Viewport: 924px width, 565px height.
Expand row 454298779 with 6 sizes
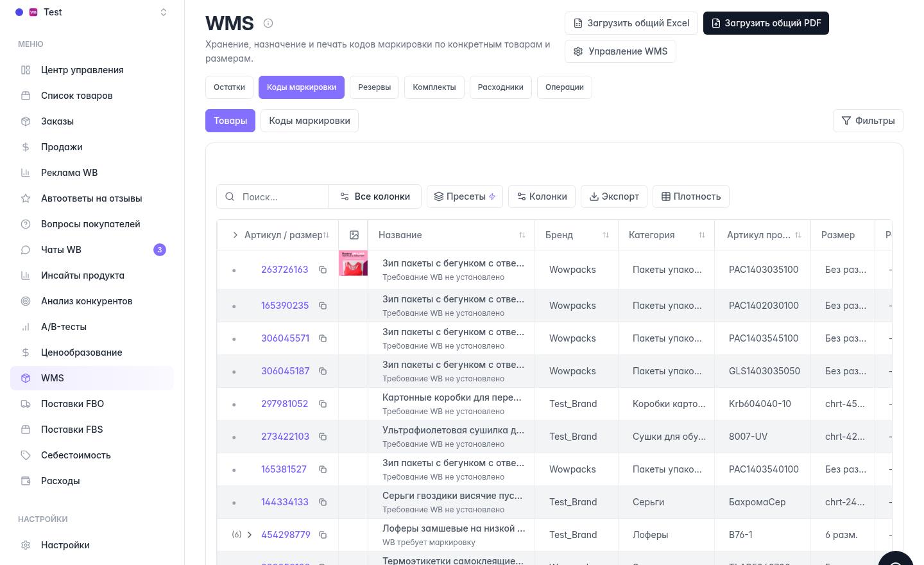(x=250, y=535)
